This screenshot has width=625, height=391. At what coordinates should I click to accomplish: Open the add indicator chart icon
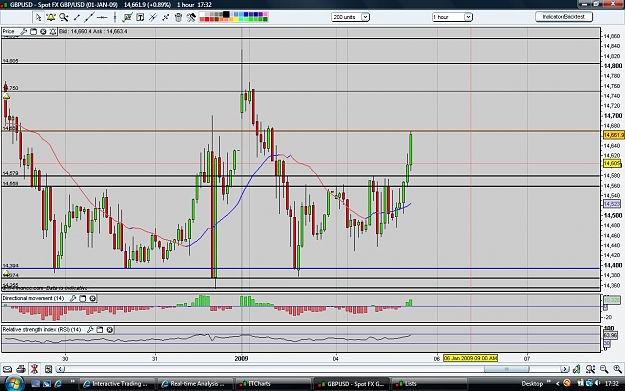point(128,17)
